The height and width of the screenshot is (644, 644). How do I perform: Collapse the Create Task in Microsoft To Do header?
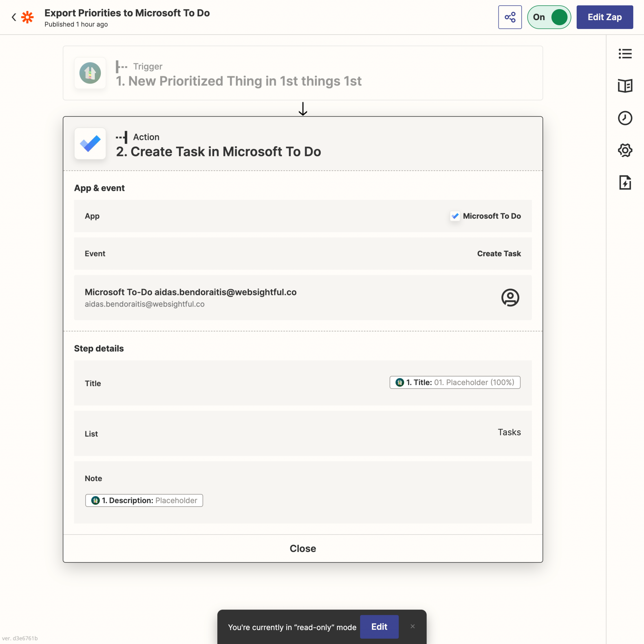(x=303, y=144)
